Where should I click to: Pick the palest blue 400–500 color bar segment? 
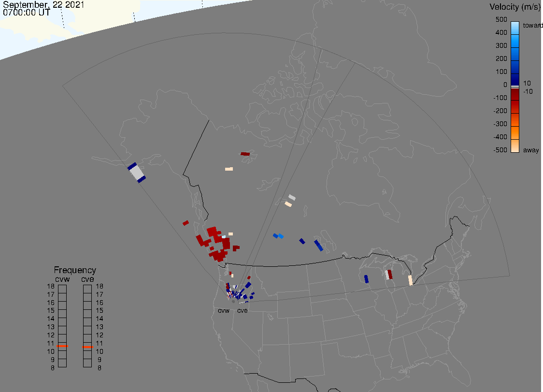515,28
